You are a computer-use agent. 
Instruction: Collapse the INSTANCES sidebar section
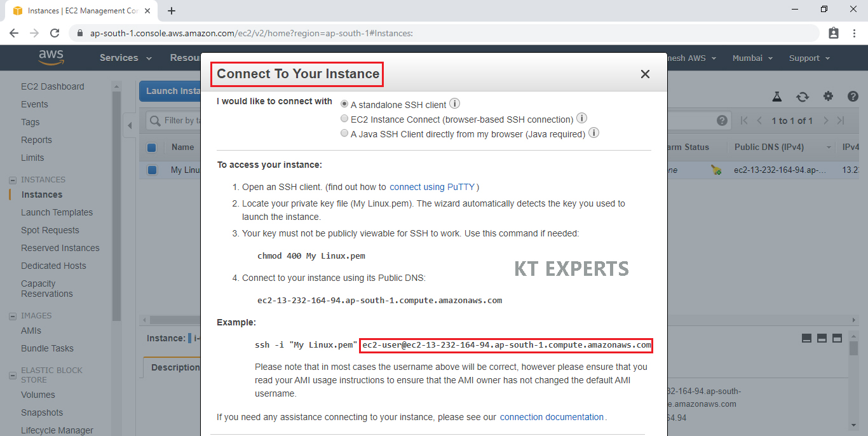click(x=12, y=180)
